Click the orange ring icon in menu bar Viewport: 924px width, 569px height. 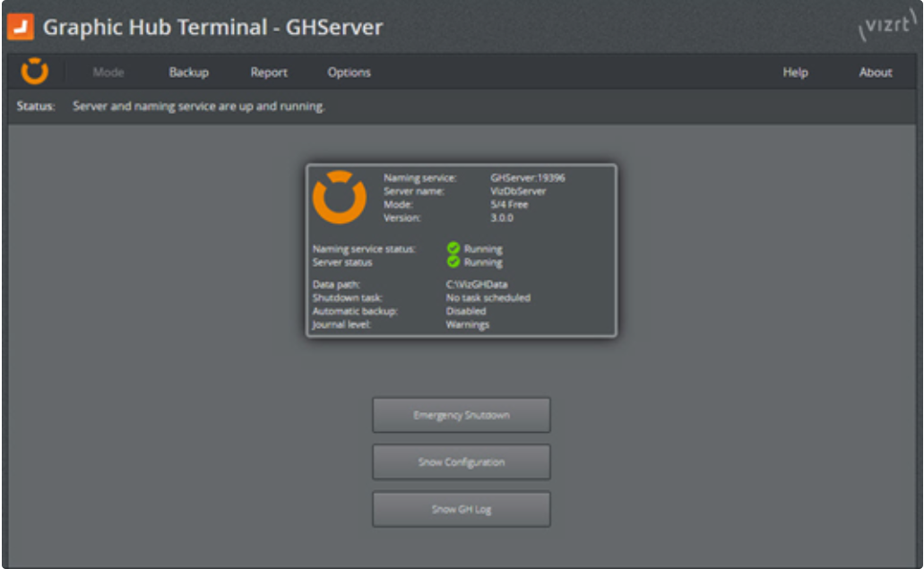(x=35, y=72)
